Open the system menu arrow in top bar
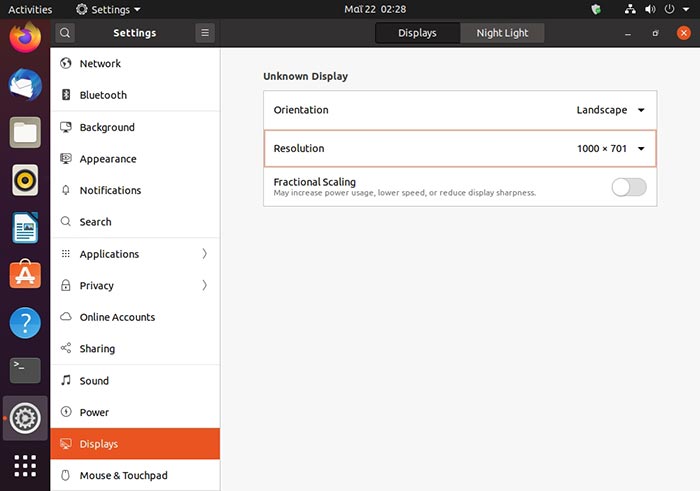The width and height of the screenshot is (700, 491). point(686,9)
